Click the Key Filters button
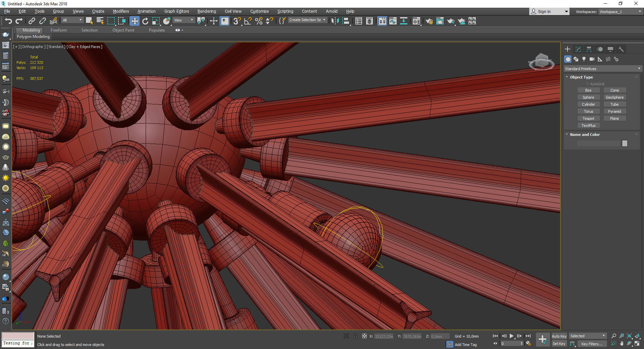The width and height of the screenshot is (644, 349). (x=592, y=344)
